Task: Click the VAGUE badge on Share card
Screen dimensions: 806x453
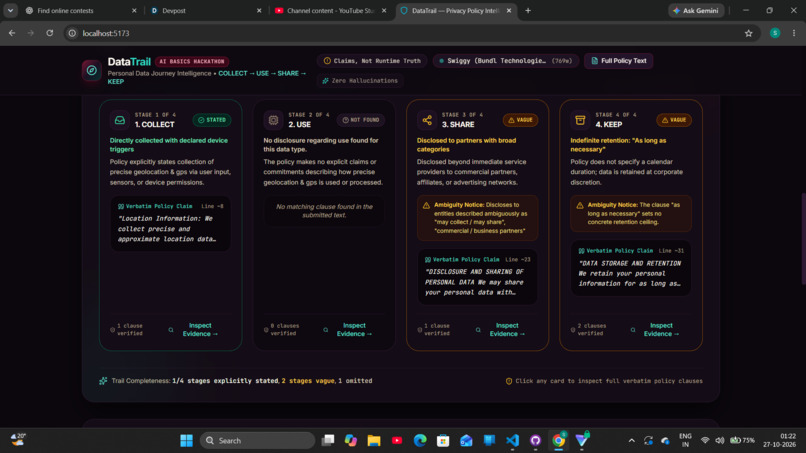Action: [x=520, y=120]
